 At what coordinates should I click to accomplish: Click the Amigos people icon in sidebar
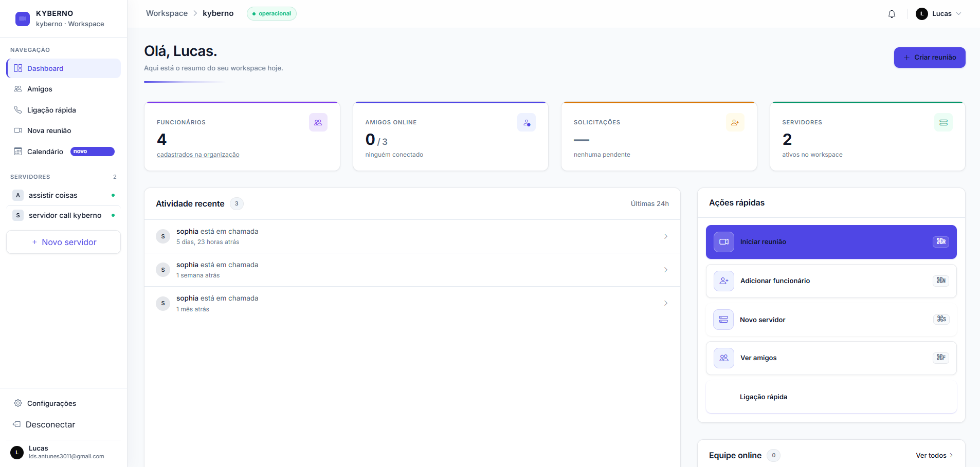[18, 89]
